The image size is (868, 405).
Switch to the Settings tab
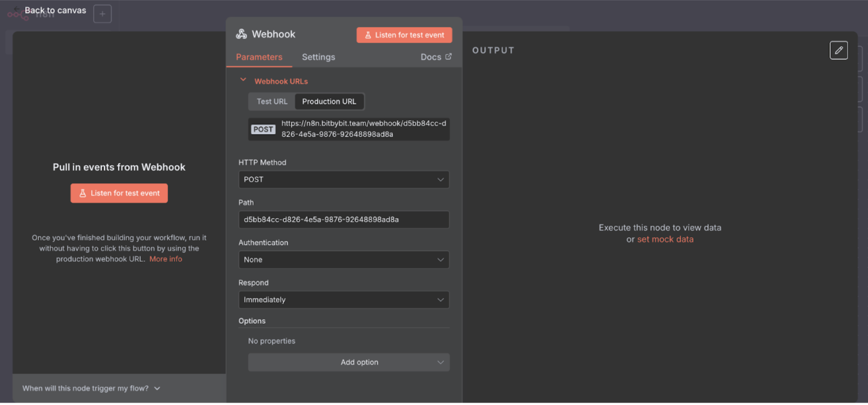coord(318,57)
